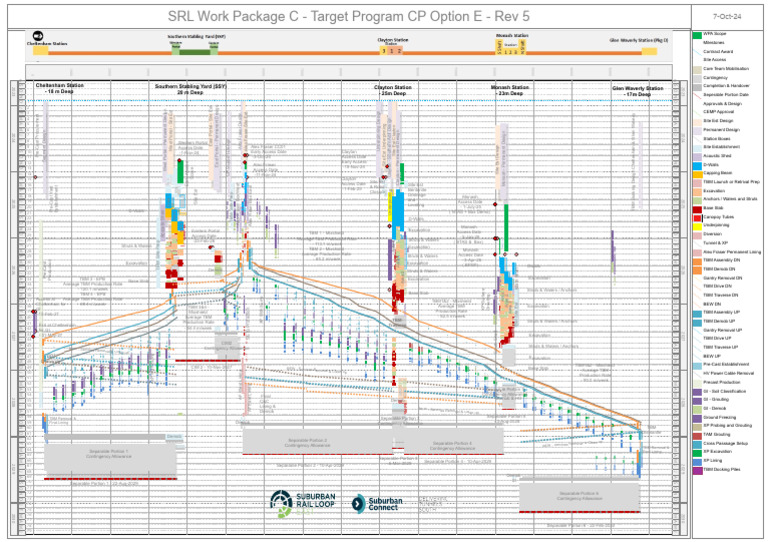Click the 'Glen Waverly Station - 17m Deep' heading

pos(638,91)
